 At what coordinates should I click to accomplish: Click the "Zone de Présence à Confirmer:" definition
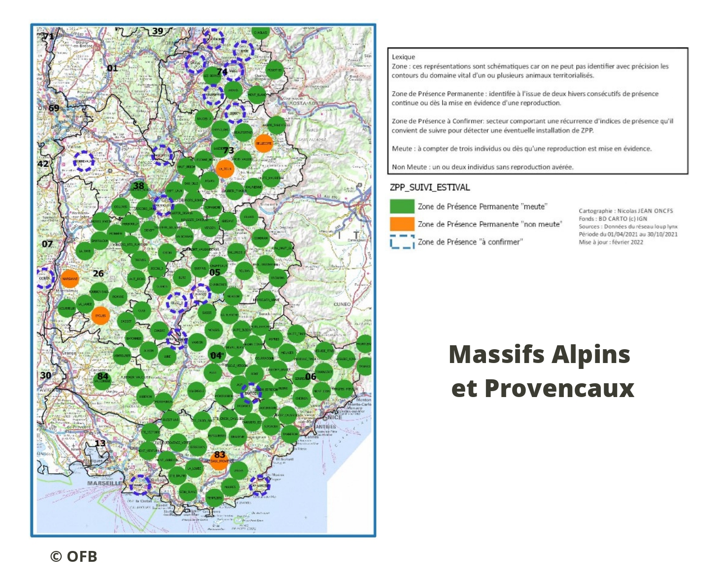pyautogui.click(x=532, y=125)
